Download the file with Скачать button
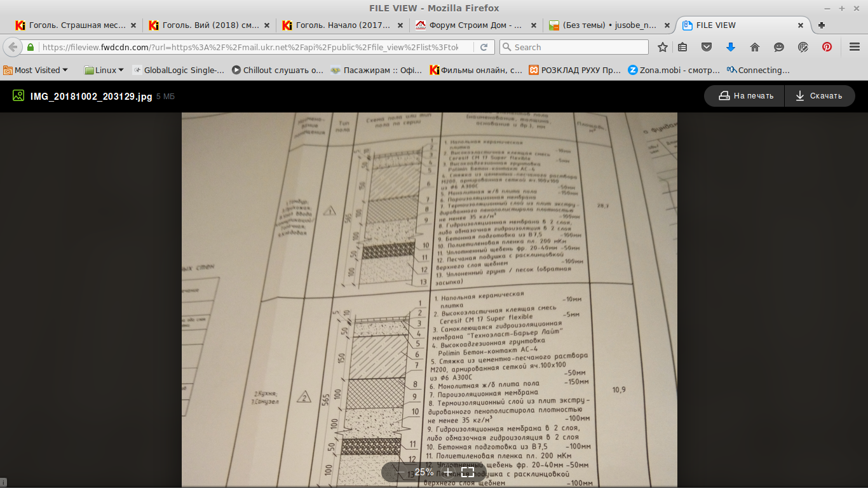Image resolution: width=868 pixels, height=488 pixels. [x=818, y=96]
